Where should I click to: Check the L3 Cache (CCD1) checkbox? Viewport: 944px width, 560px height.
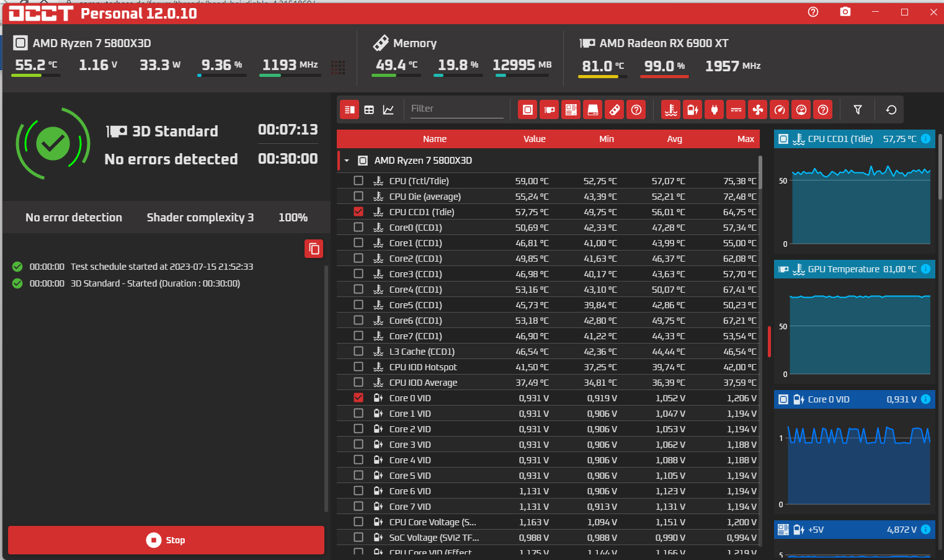click(358, 351)
